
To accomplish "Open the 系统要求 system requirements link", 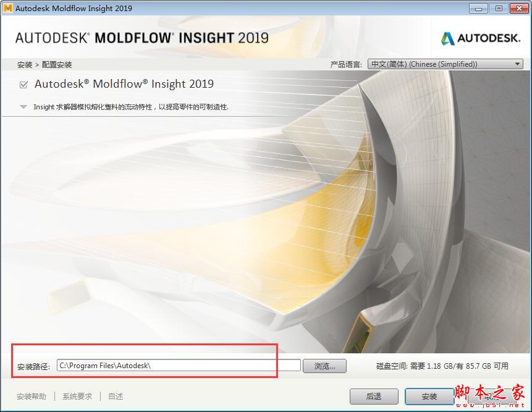I will click(x=77, y=396).
